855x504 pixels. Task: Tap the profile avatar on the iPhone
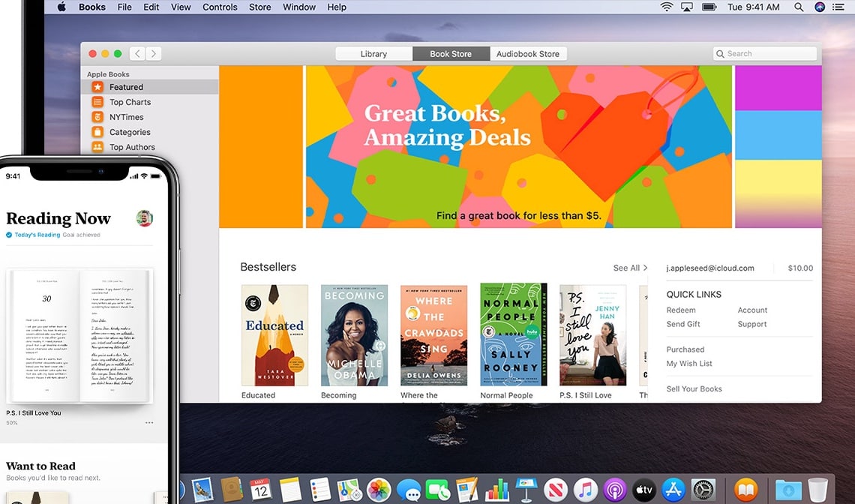(x=145, y=218)
